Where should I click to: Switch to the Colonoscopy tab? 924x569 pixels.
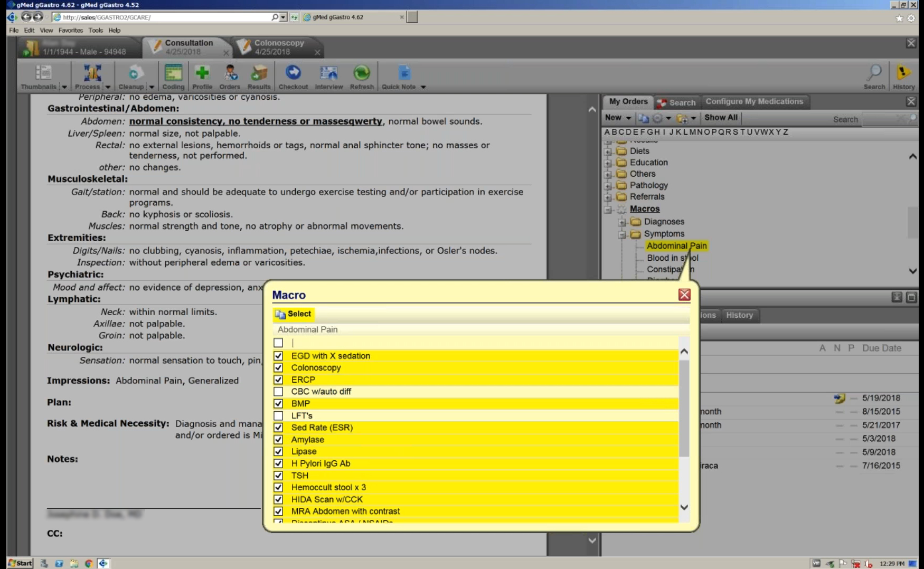(278, 47)
